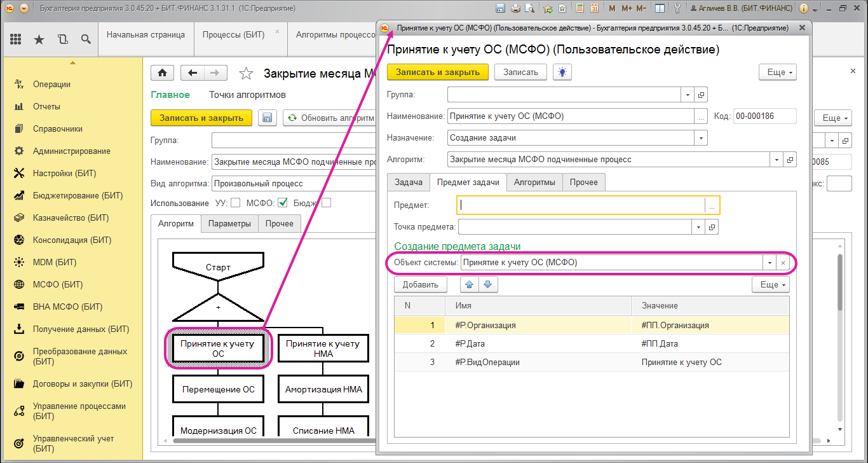Star the Закрытие месяца form as favorite
The width and height of the screenshot is (868, 463).
(246, 74)
